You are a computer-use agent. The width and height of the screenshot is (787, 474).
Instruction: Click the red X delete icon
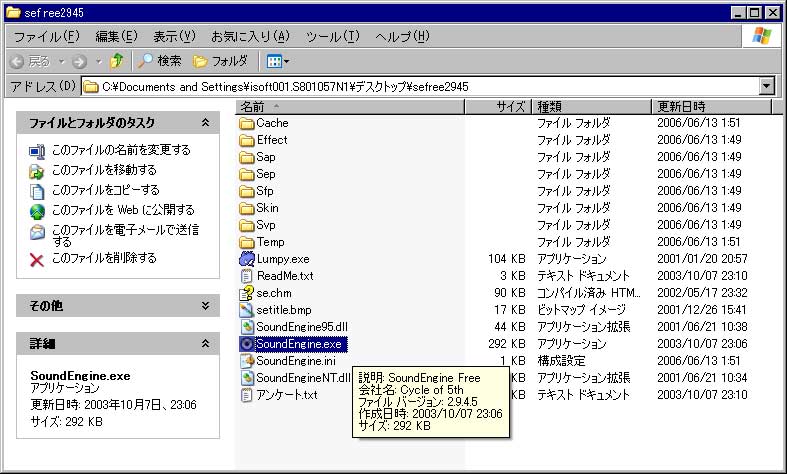pos(37,260)
